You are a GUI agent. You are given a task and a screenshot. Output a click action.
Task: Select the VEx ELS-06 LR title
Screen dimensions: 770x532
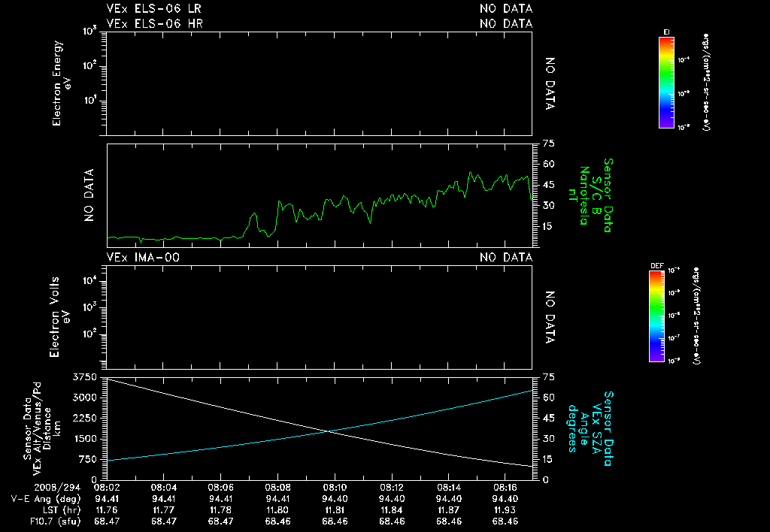tap(153, 9)
